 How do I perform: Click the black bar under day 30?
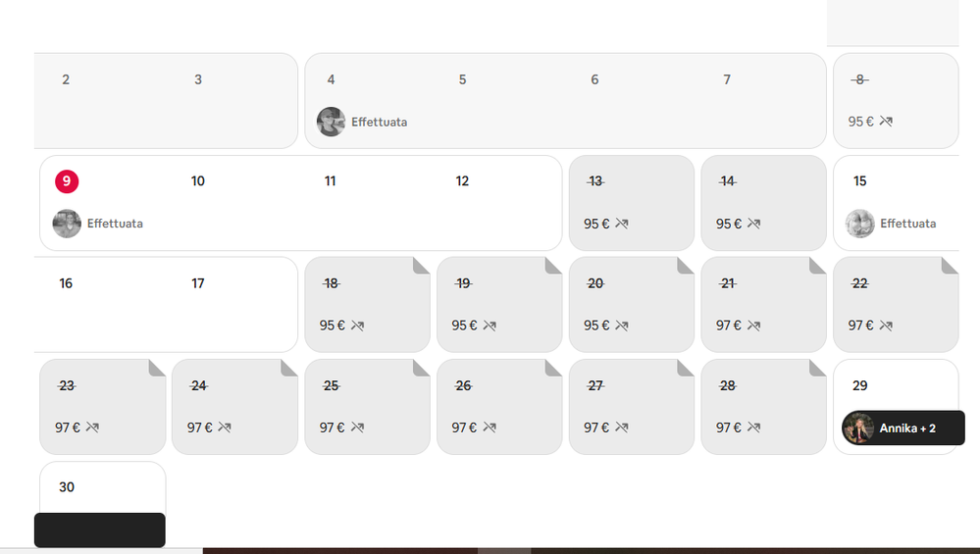pos(100,529)
